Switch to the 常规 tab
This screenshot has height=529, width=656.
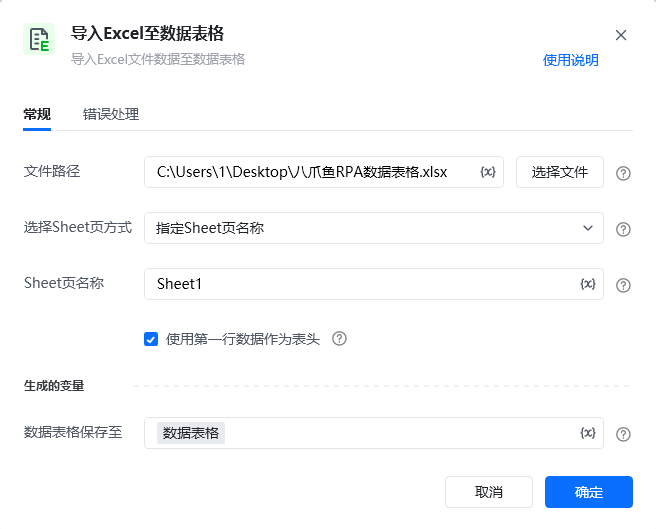(x=37, y=114)
